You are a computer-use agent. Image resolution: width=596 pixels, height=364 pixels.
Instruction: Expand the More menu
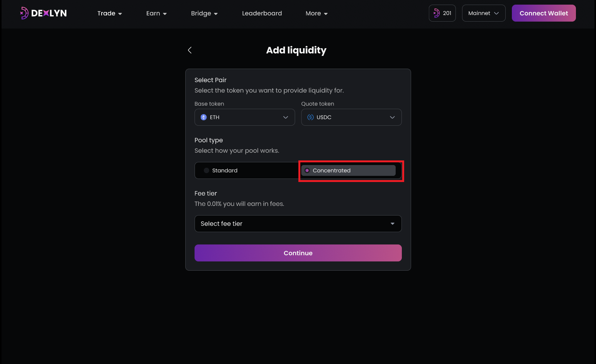click(317, 13)
